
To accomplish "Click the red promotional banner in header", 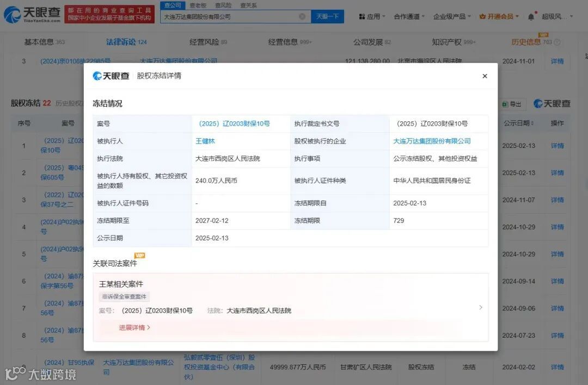I will point(109,14).
